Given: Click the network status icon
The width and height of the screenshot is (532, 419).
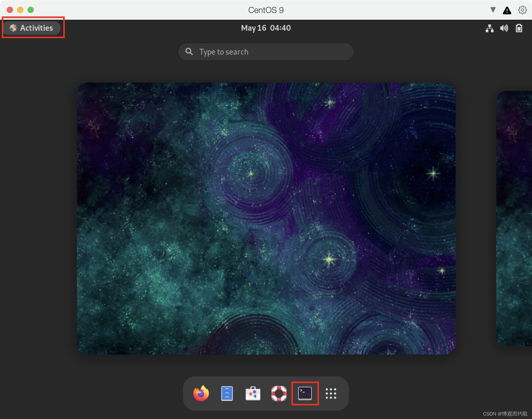Looking at the screenshot, I should click(489, 28).
